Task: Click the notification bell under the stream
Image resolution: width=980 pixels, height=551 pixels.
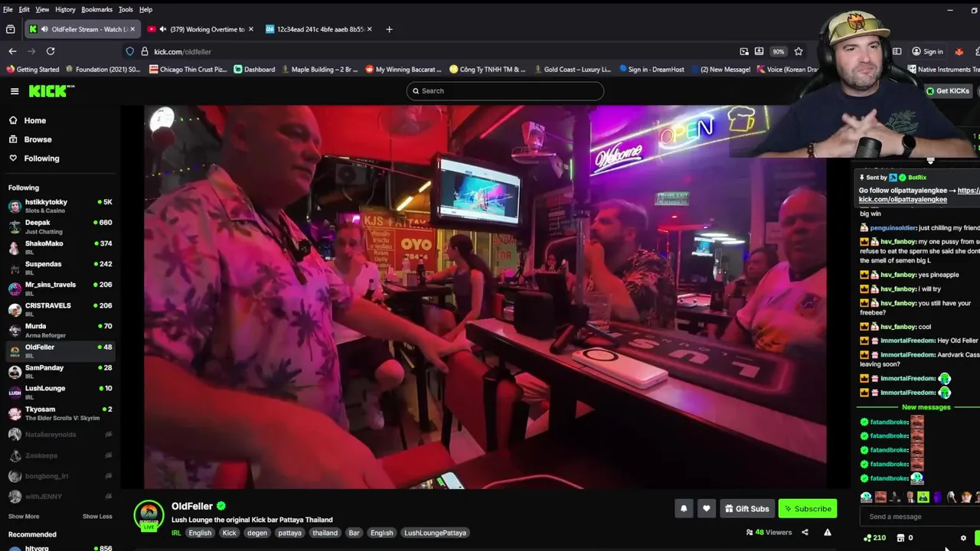Action: click(684, 508)
